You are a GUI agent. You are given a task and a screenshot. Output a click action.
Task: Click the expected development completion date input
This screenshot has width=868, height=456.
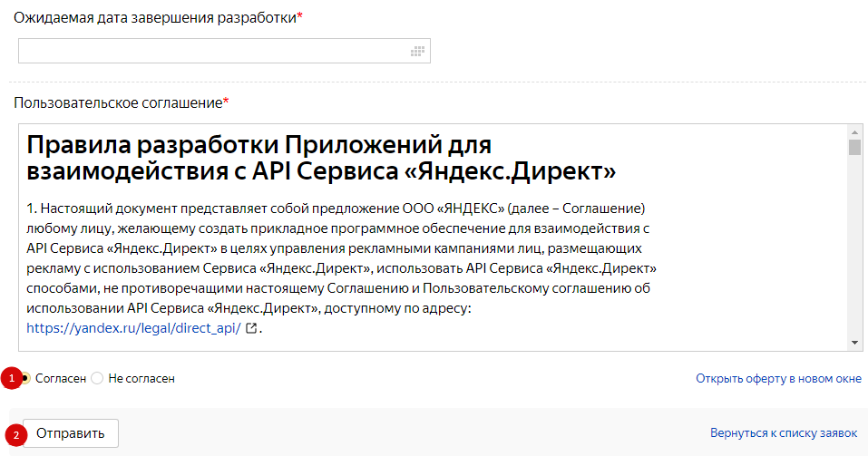click(224, 51)
